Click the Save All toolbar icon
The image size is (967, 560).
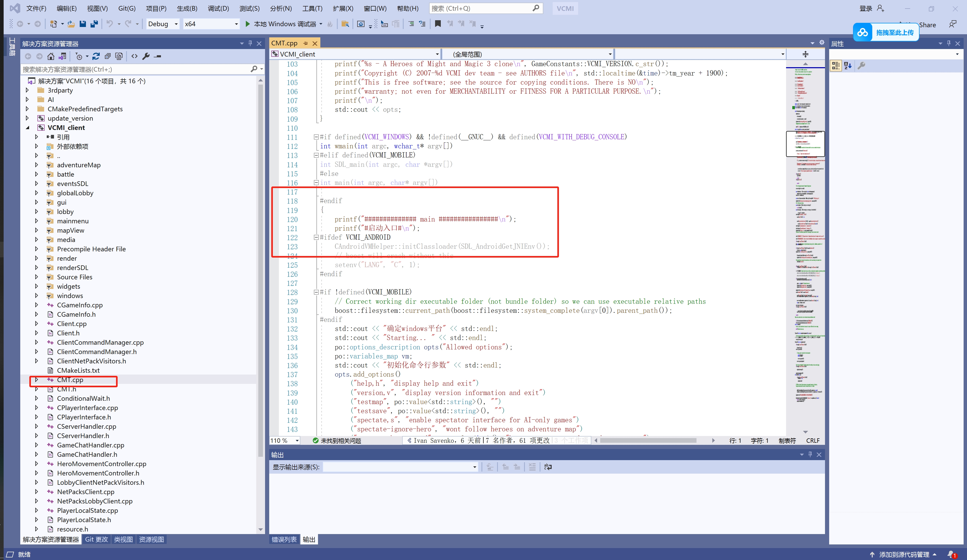pyautogui.click(x=94, y=24)
